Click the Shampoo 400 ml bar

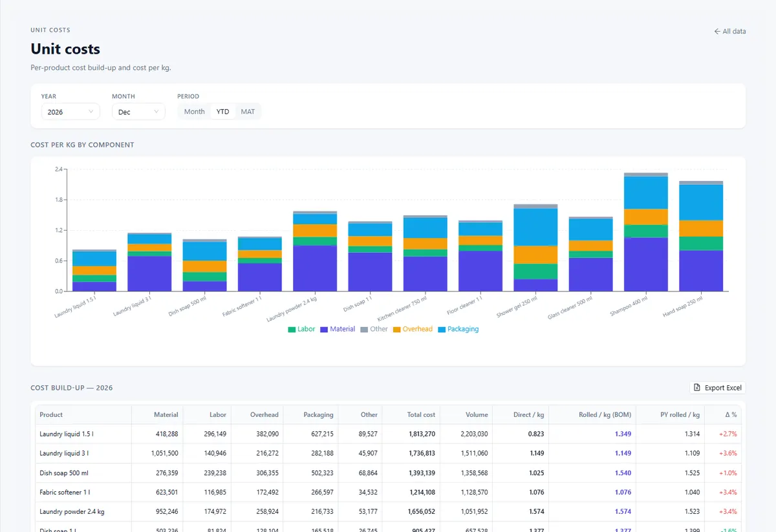coord(646,232)
